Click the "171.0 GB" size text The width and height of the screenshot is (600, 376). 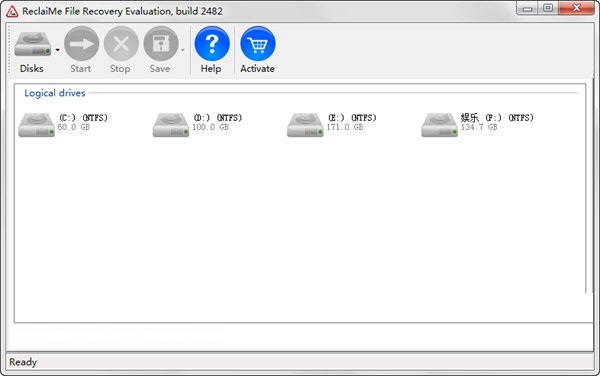(345, 127)
